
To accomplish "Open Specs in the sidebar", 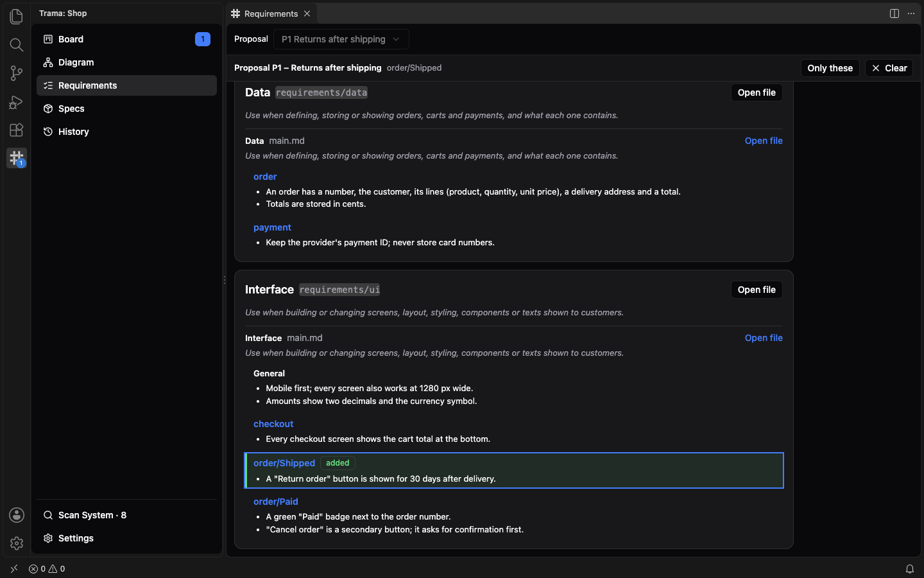I will 126,109.
